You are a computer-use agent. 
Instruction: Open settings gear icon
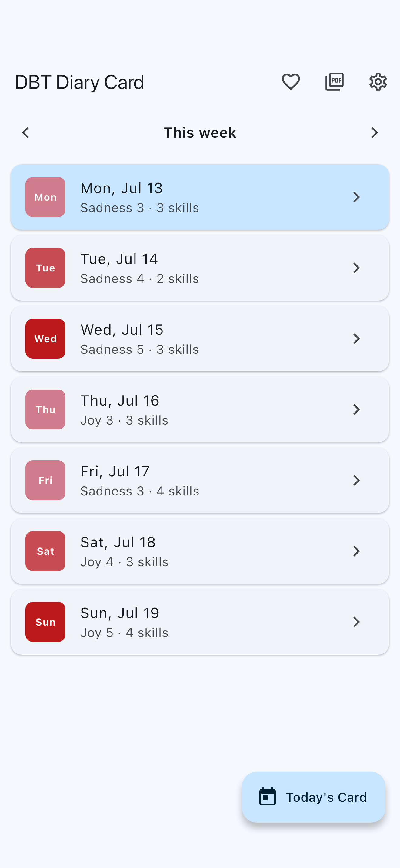[378, 82]
